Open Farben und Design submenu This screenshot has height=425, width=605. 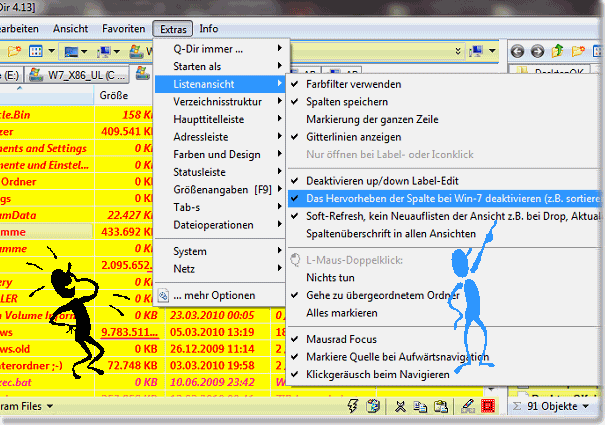[x=220, y=154]
